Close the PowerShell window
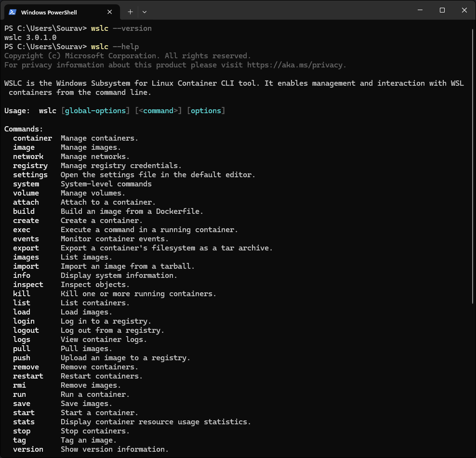This screenshot has height=458, width=476. (464, 10)
